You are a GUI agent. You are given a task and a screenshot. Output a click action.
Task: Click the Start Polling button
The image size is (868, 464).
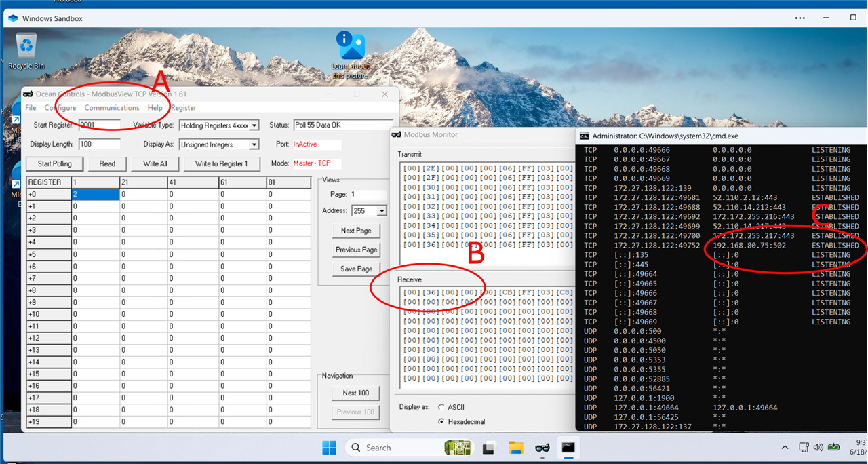[x=54, y=163]
